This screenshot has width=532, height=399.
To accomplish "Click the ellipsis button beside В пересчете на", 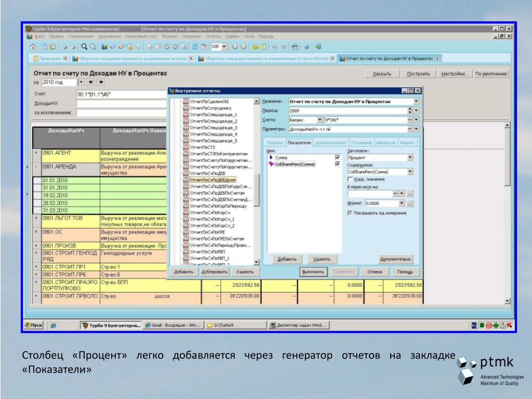I will pos(410,193).
